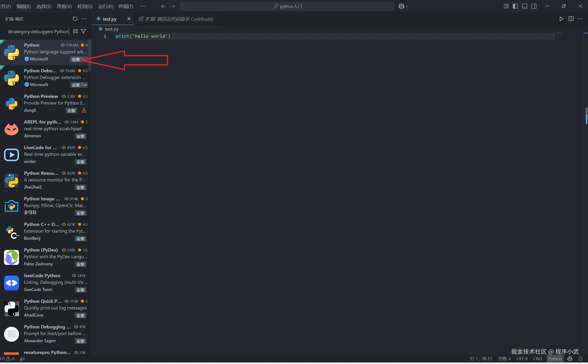Install the Python Preview extension

(x=71, y=111)
